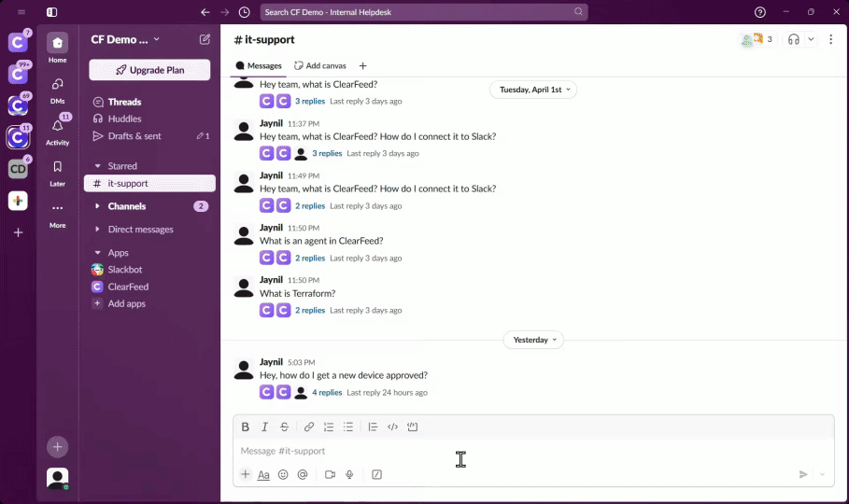Open the Yesterday date dropdown
Image resolution: width=849 pixels, height=504 pixels.
533,340
